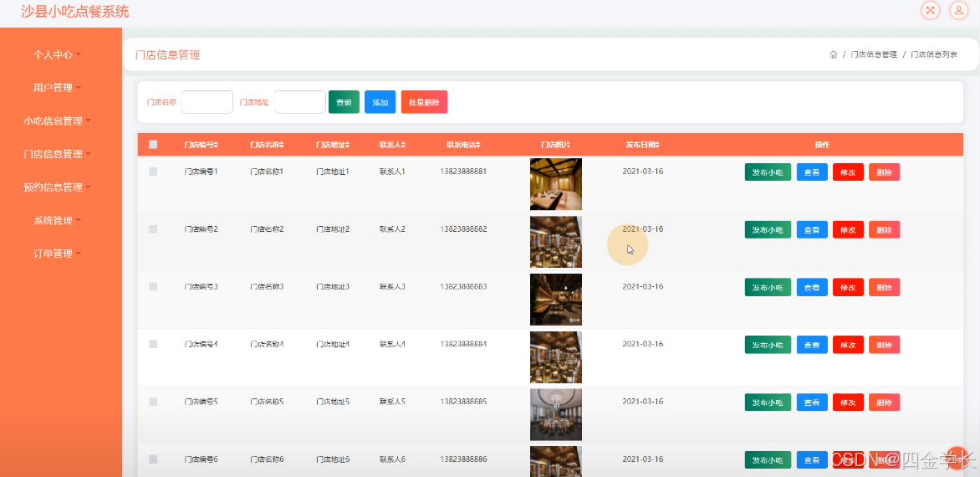Click 查看 for 门店编号1

[812, 172]
